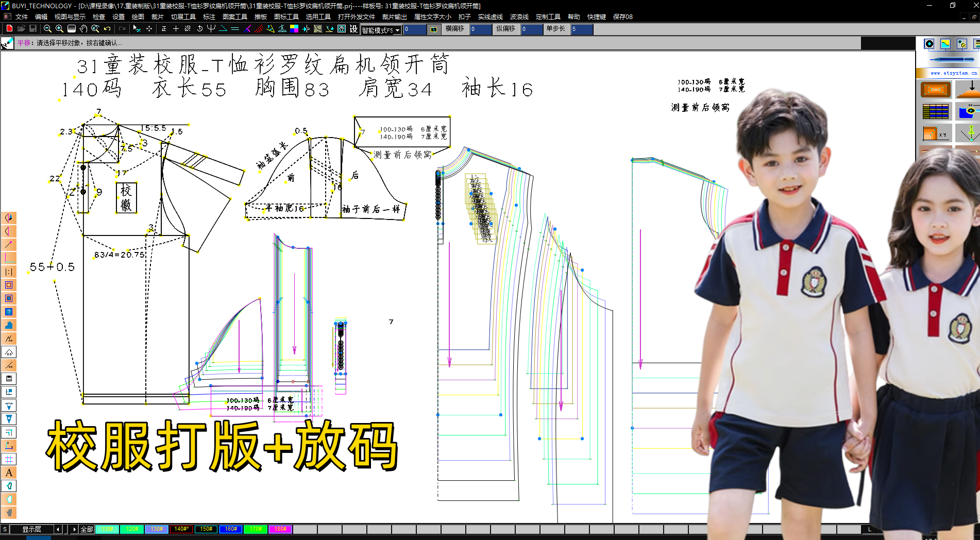Screen dimensions: 980x540
Task: Toggle the 110# size layer
Action: 107,529
